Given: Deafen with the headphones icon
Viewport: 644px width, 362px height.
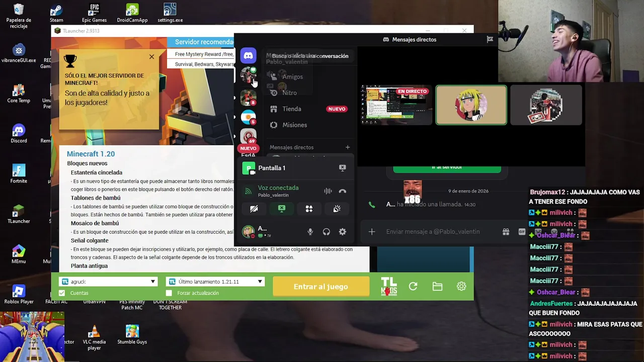Looking at the screenshot, I should pos(327,232).
